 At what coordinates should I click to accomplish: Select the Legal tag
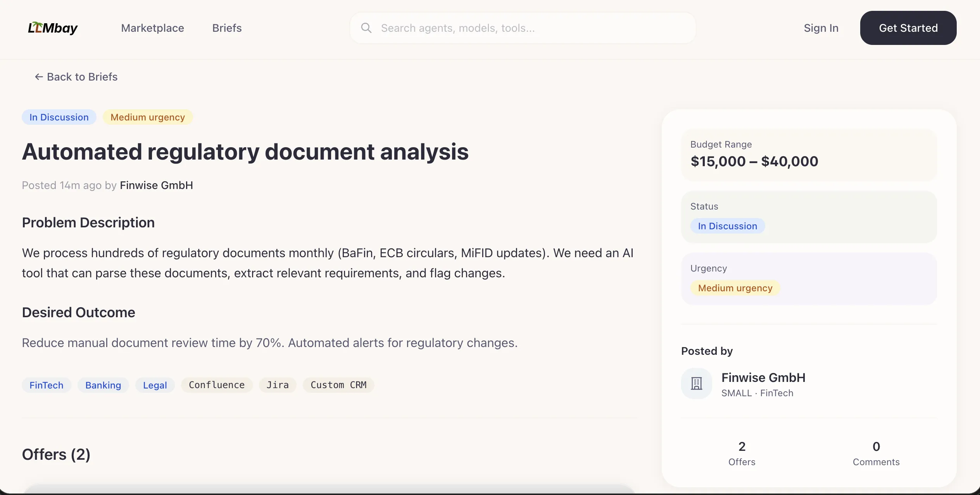155,385
